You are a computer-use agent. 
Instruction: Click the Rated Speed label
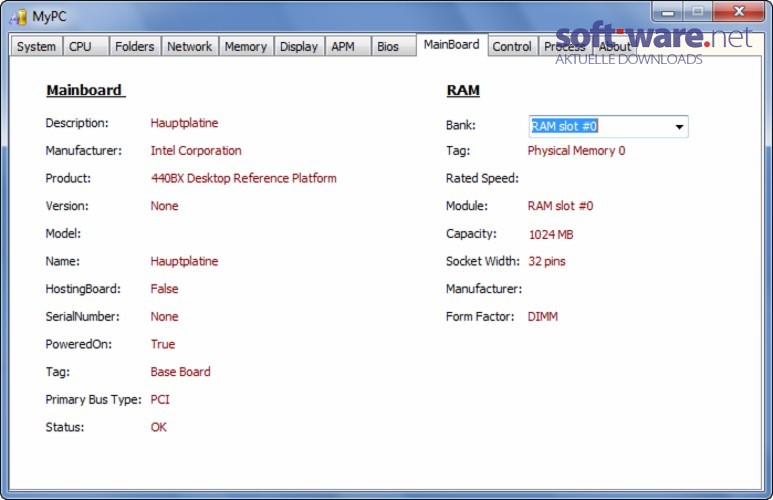(482, 178)
